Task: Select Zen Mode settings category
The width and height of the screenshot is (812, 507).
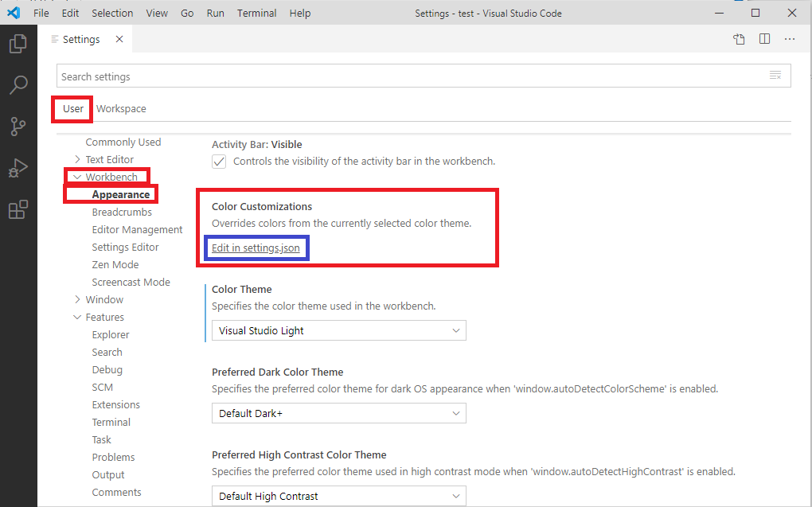Action: click(115, 264)
